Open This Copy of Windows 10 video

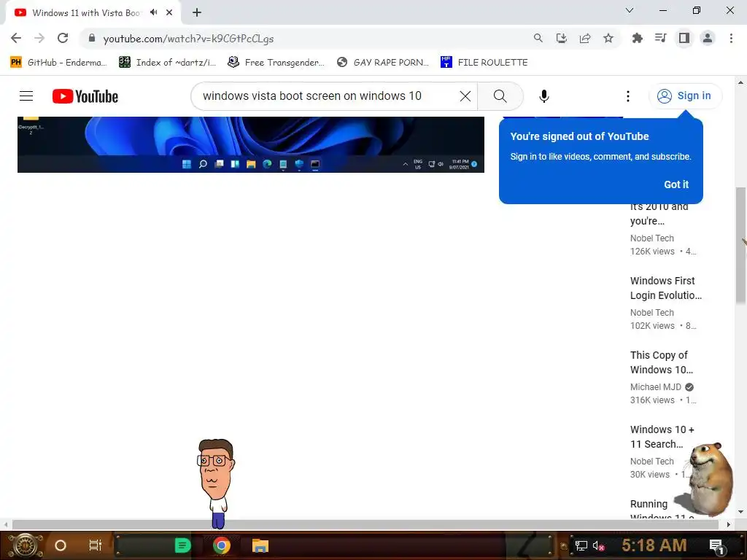pyautogui.click(x=661, y=362)
